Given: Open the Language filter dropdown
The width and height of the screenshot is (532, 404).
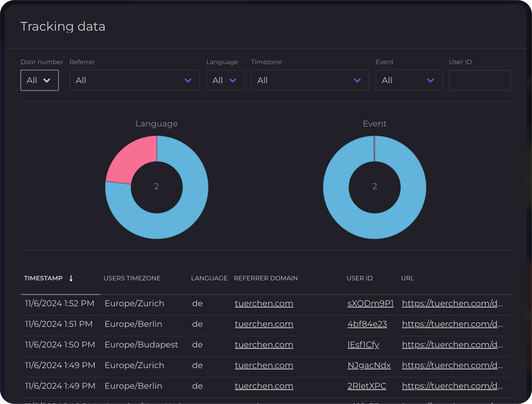Looking at the screenshot, I should pyautogui.click(x=225, y=80).
